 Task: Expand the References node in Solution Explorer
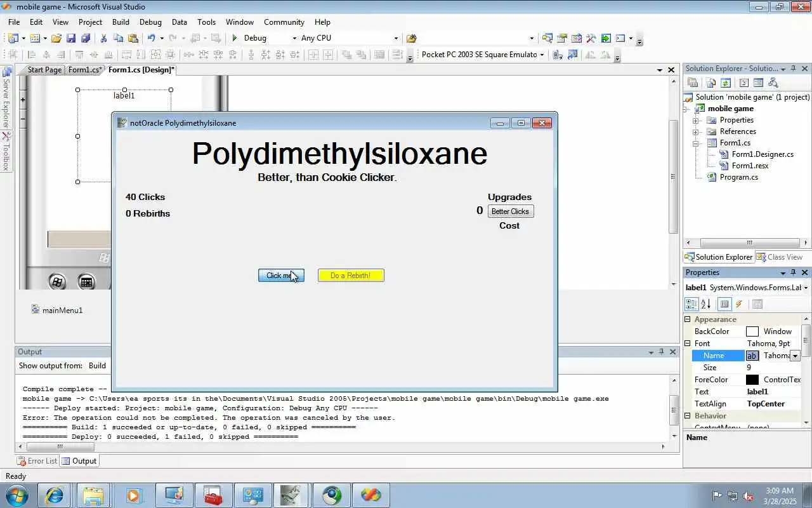point(696,131)
